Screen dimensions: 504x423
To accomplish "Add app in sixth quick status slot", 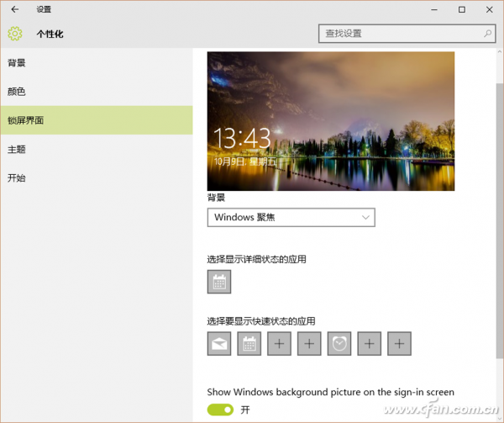I will (x=370, y=344).
